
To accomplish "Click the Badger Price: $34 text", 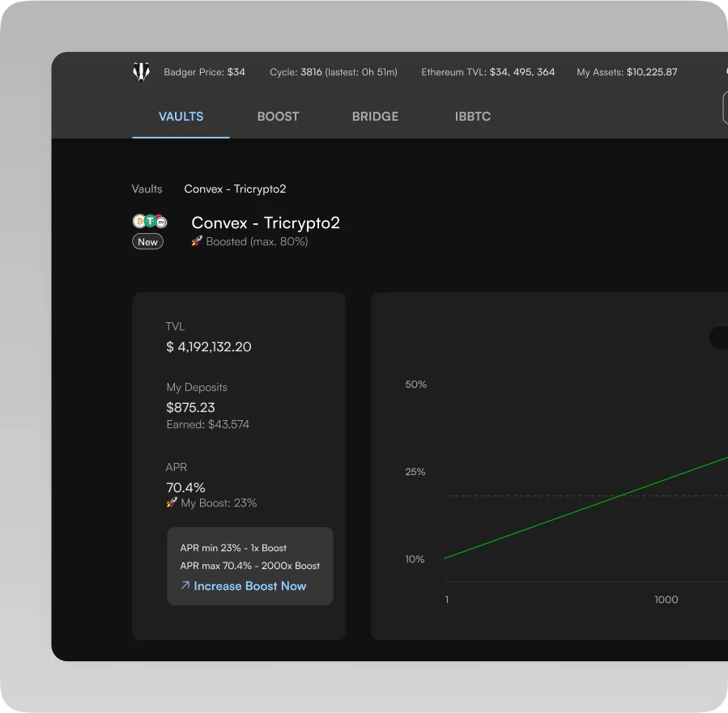I will pos(204,72).
